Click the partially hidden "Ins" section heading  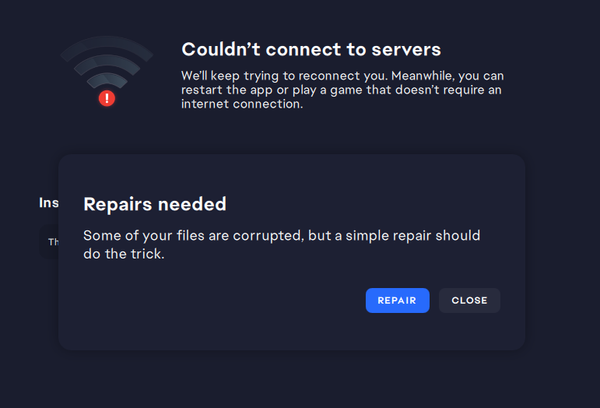click(x=49, y=203)
